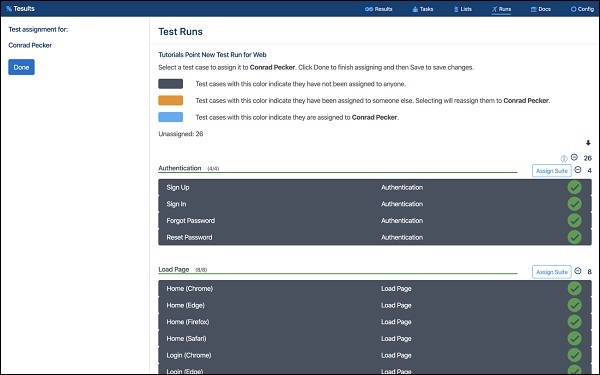Click the Tesults logo
The width and height of the screenshot is (600, 375).
20,8
